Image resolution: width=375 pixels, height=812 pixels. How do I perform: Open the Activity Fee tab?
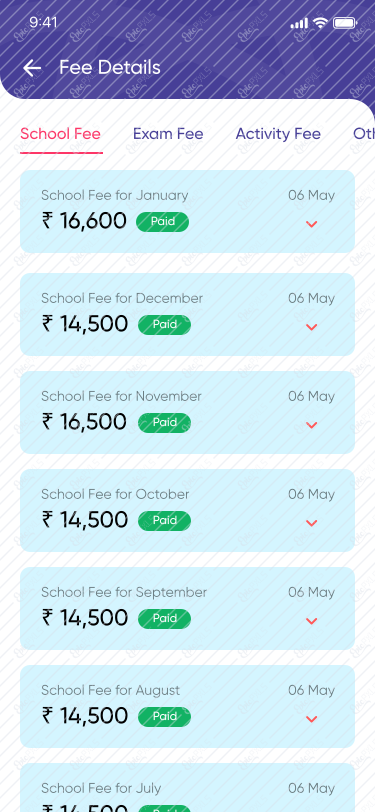[278, 134]
